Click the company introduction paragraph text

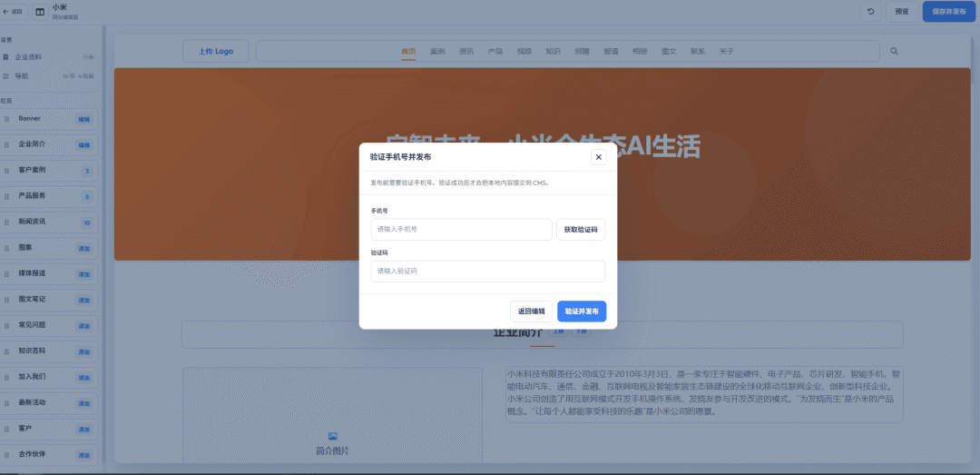coord(704,393)
